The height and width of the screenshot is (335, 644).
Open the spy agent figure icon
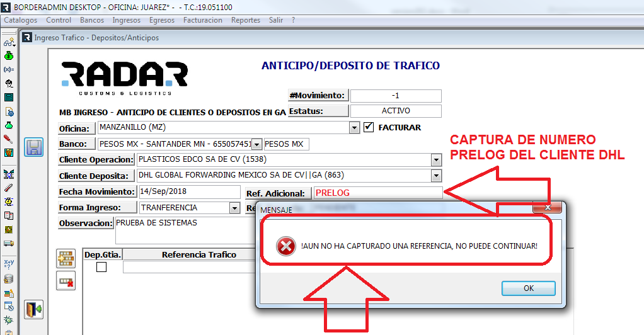coord(9,83)
